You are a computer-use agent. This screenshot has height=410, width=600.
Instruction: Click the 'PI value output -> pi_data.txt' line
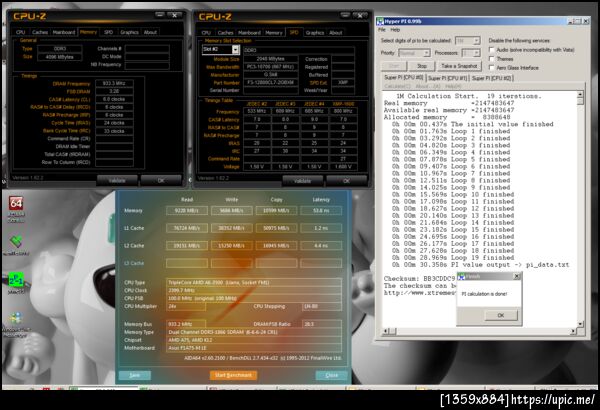pyautogui.click(x=480, y=265)
